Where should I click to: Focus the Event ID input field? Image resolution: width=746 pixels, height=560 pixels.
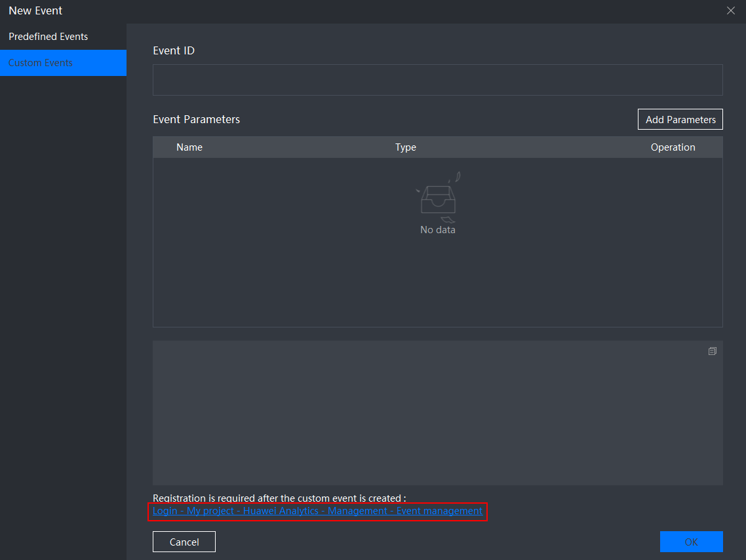click(438, 80)
